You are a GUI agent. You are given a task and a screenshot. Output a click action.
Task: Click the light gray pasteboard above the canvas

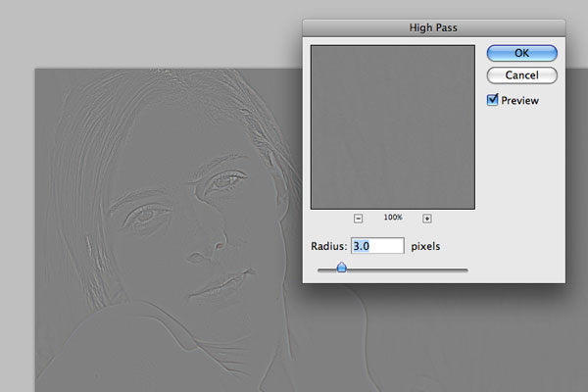click(147, 34)
